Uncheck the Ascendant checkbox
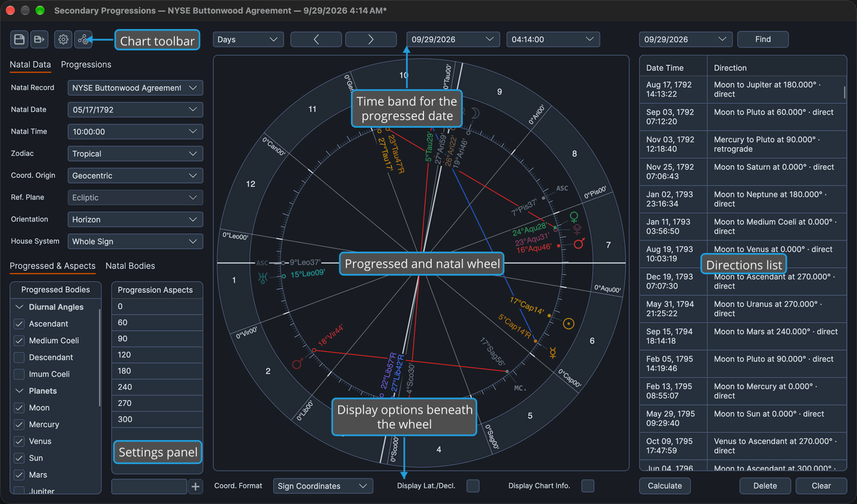The height and width of the screenshot is (504, 857). coord(19,324)
